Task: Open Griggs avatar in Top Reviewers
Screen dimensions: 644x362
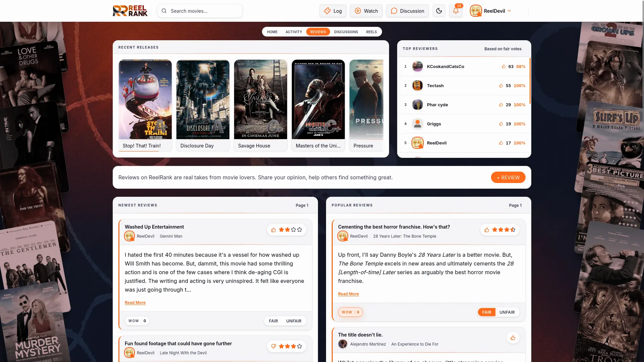Action: [x=418, y=124]
